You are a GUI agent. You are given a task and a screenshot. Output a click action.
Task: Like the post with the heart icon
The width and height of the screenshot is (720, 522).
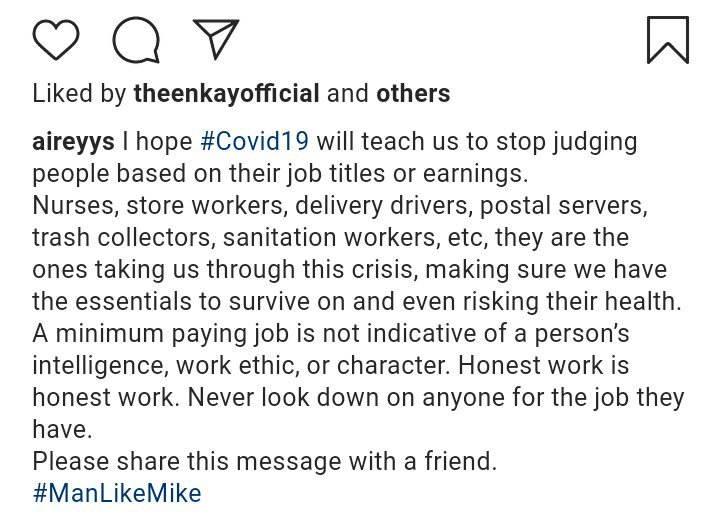(56, 39)
